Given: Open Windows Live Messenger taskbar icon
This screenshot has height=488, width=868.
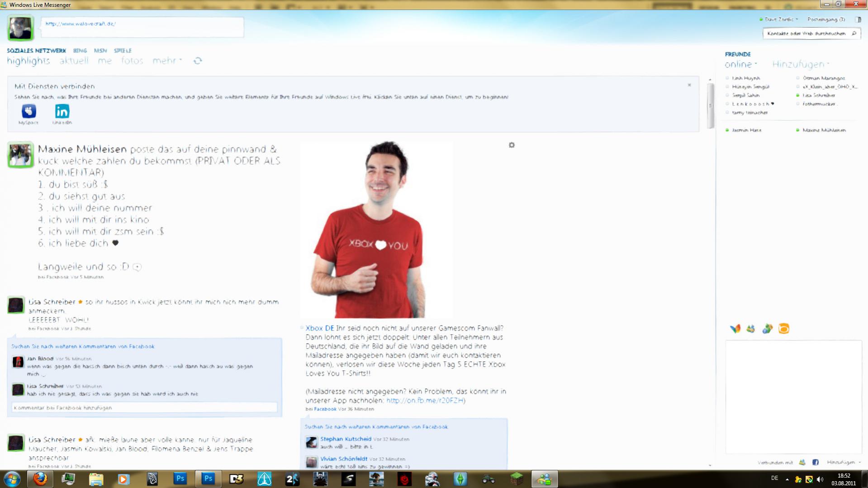Looking at the screenshot, I should (544, 479).
